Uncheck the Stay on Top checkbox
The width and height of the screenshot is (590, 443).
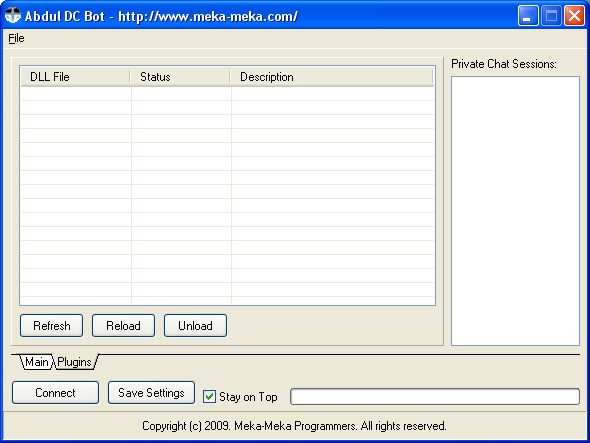tap(209, 396)
